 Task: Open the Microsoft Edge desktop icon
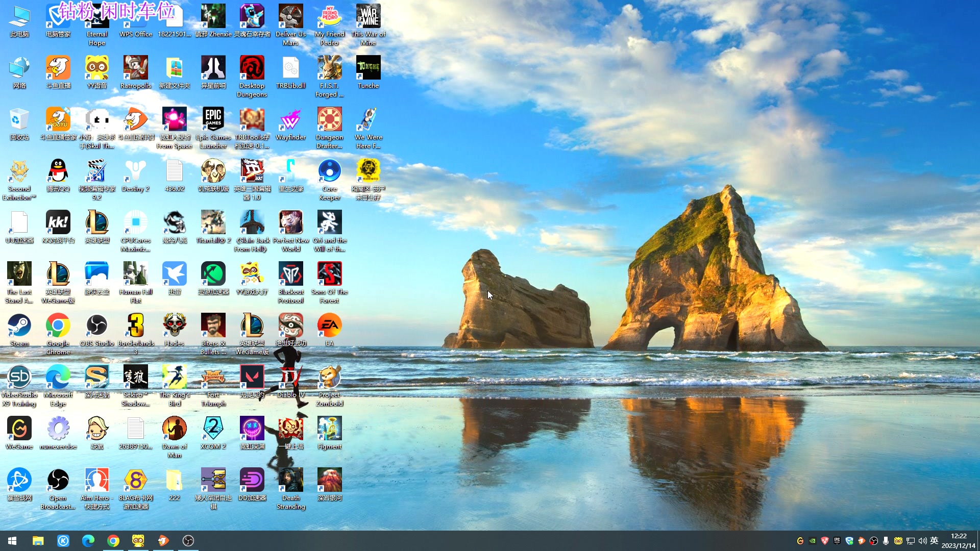pos(58,386)
